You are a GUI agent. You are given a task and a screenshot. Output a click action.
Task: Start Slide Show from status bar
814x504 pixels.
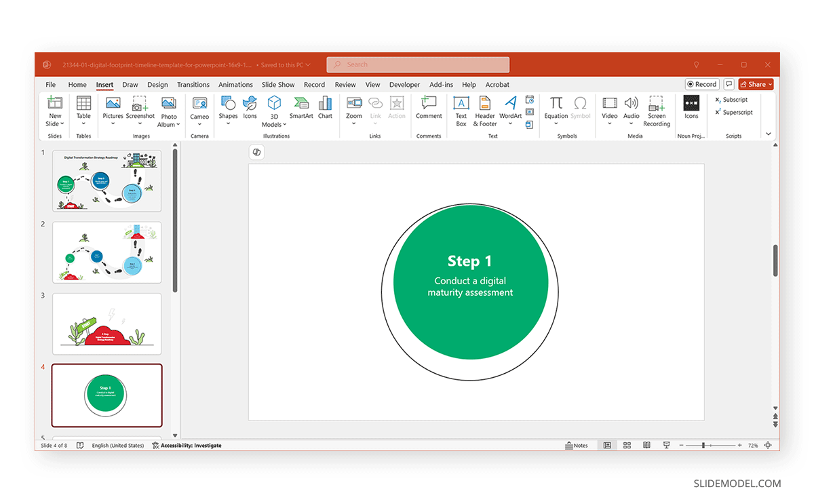tap(666, 446)
